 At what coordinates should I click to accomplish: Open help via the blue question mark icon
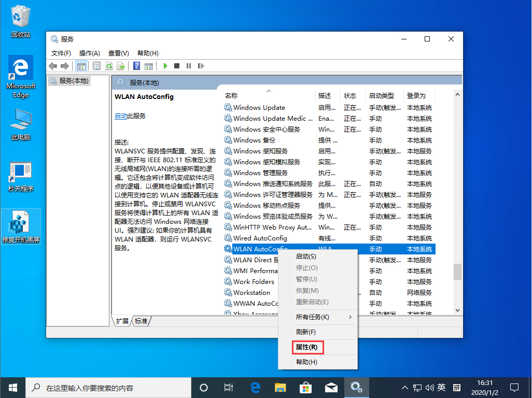[136, 66]
